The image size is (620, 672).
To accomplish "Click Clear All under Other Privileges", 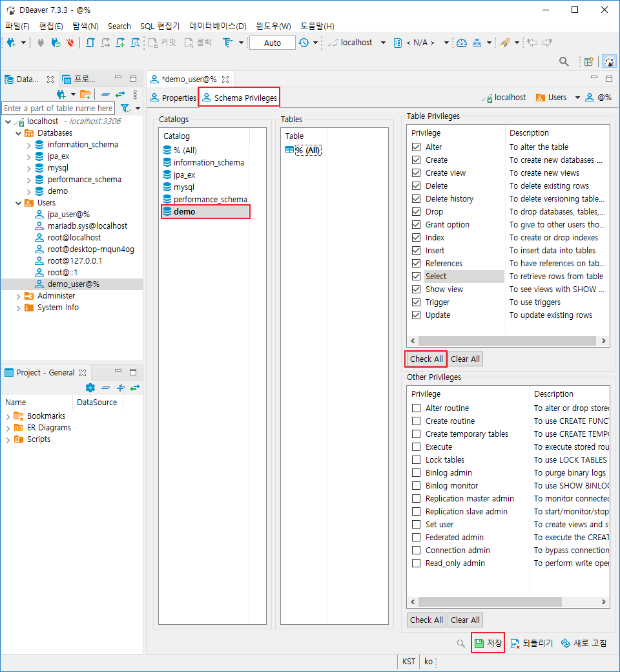I will click(465, 620).
